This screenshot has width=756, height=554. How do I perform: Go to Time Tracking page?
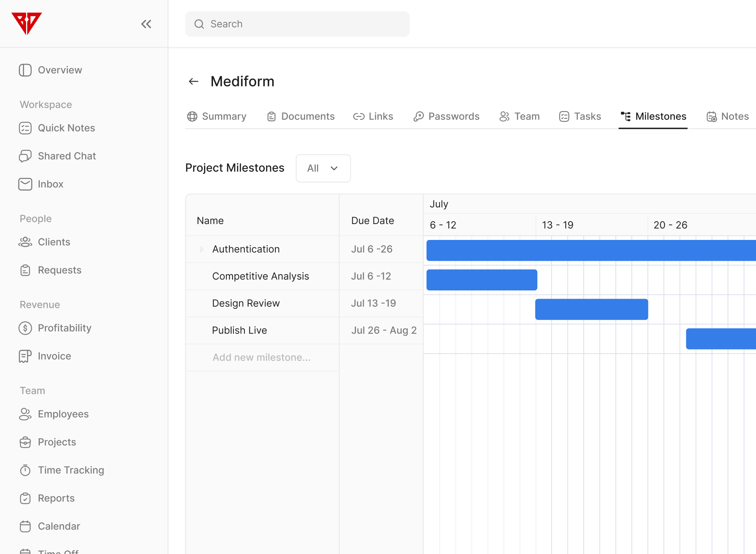(x=62, y=470)
